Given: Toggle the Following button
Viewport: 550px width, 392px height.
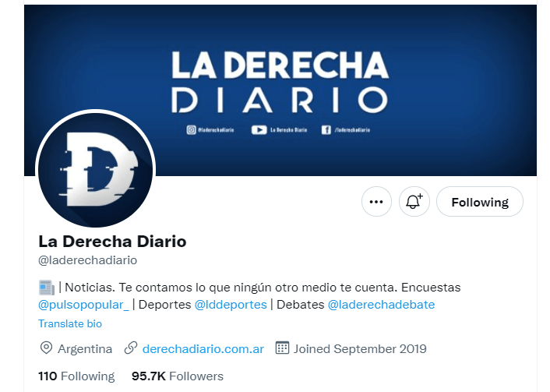Looking at the screenshot, I should point(479,201).
